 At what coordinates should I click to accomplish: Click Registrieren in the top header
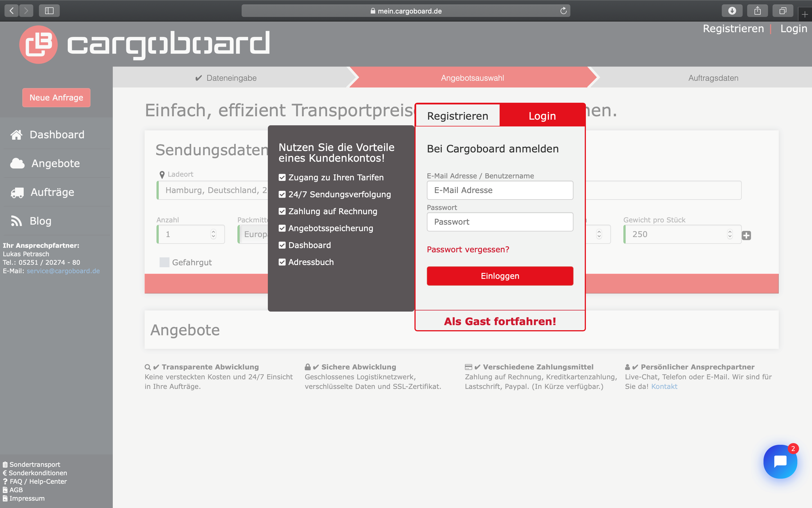point(734,29)
